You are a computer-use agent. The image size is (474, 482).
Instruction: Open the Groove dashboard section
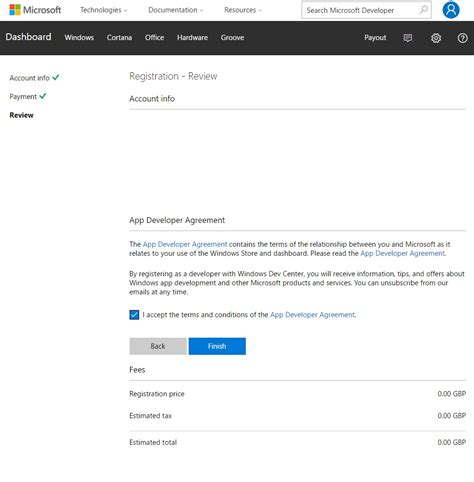tap(232, 38)
